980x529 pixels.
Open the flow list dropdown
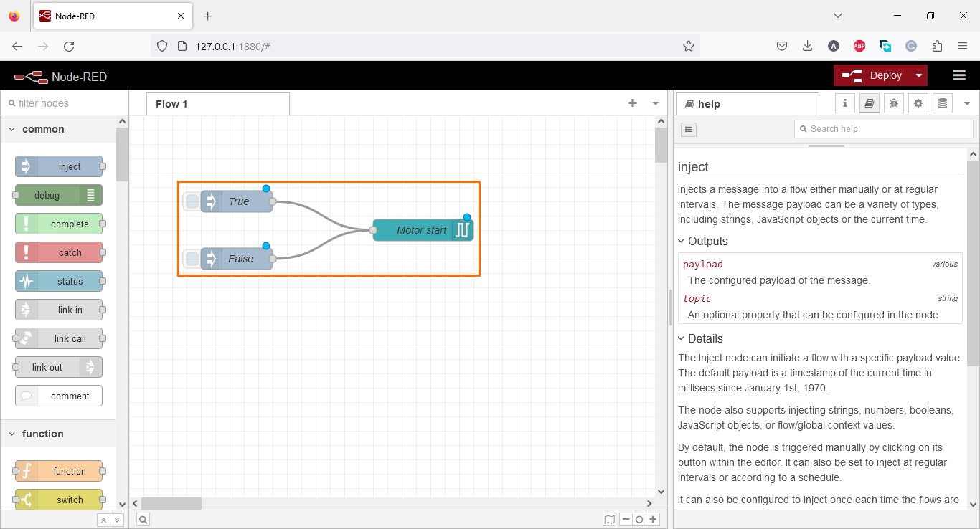pos(655,103)
